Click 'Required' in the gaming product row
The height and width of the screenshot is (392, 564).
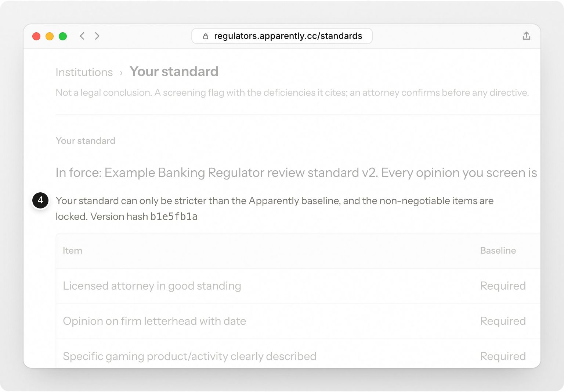503,356
